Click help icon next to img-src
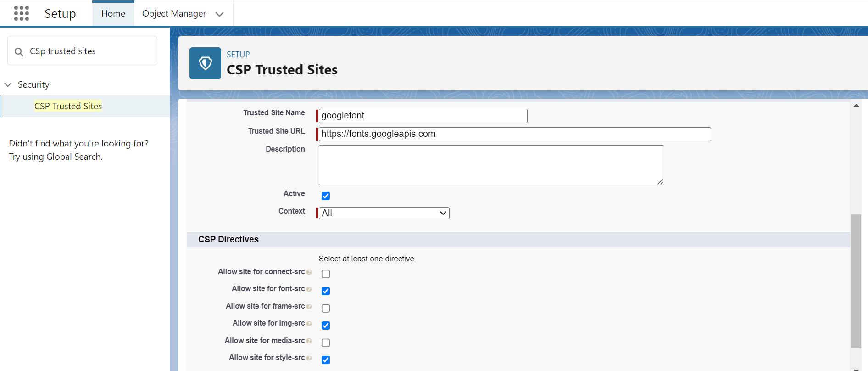868x371 pixels. tap(309, 324)
